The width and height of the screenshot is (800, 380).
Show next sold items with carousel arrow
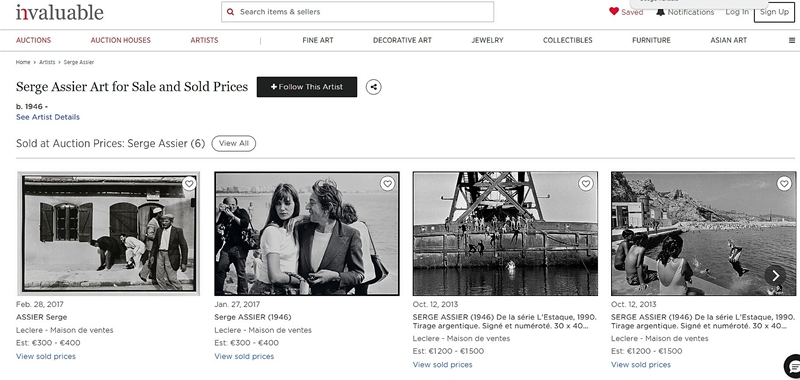[775, 276]
